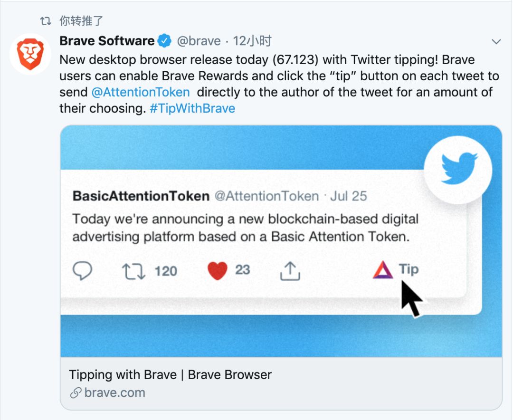The width and height of the screenshot is (513, 420).
Task: Open the #TipWithBrave hashtag
Action: point(192,108)
